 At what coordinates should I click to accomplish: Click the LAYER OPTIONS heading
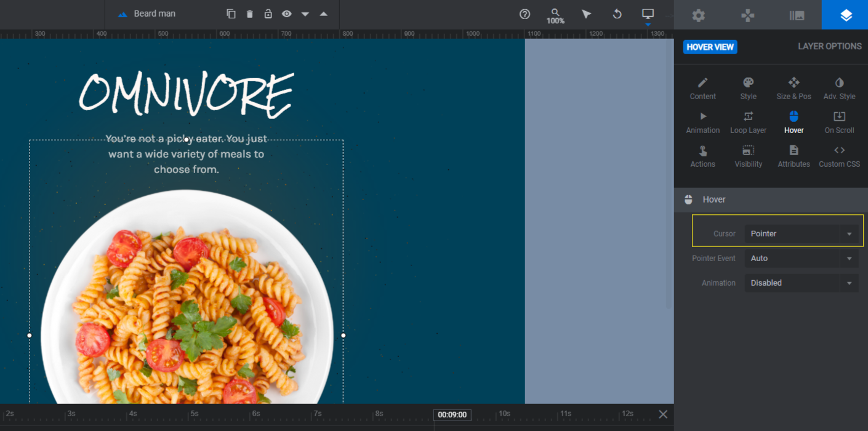pyautogui.click(x=830, y=46)
